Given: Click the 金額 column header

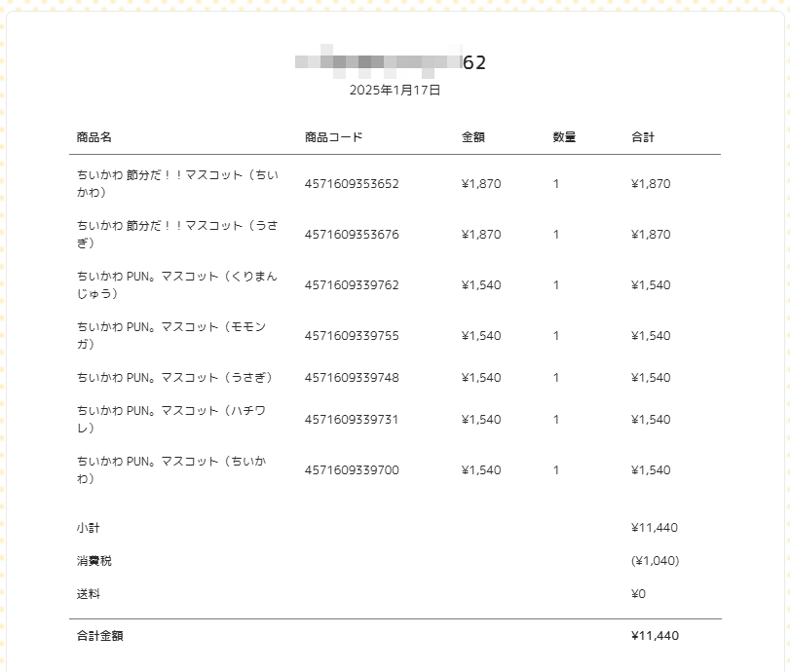Looking at the screenshot, I should 473,137.
